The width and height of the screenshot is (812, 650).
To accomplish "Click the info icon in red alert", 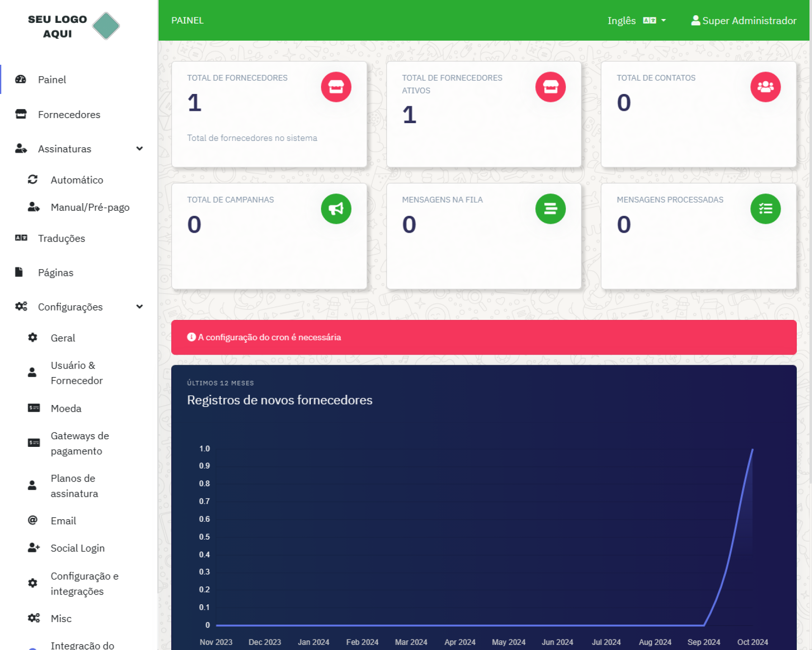I will (191, 337).
